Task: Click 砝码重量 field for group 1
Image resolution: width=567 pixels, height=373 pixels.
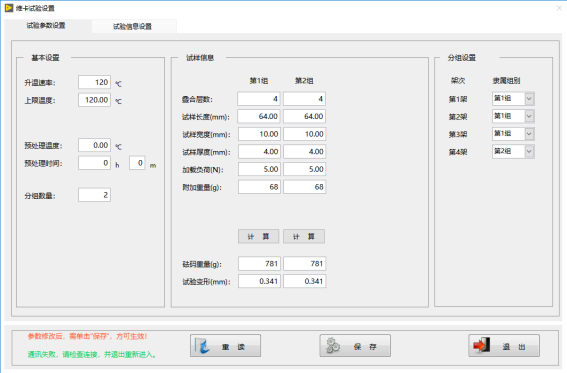Action: [259, 263]
